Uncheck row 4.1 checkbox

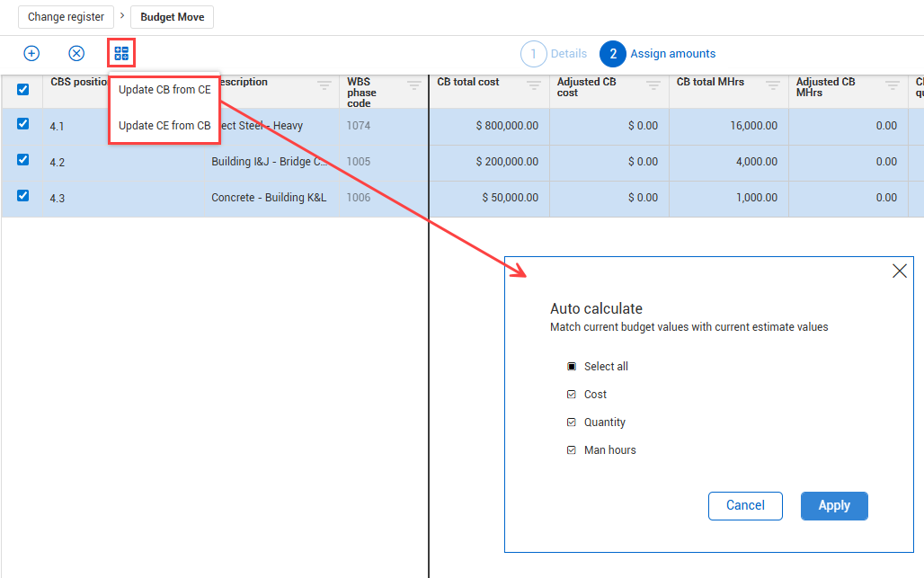point(23,124)
